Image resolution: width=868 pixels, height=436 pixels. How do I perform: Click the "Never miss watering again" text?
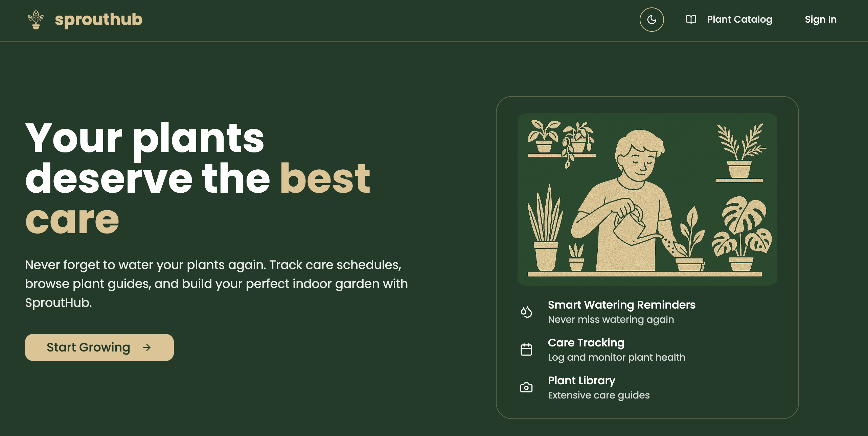click(611, 320)
